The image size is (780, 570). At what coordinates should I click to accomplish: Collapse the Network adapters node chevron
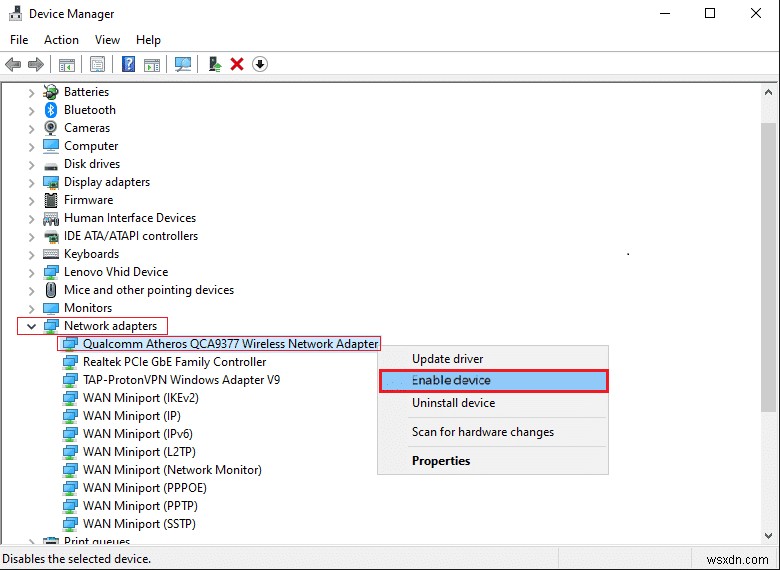pos(31,326)
